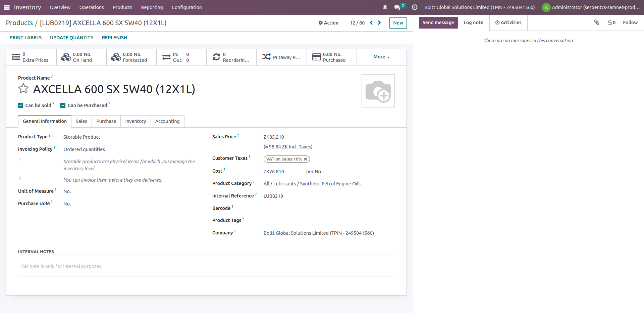This screenshot has height=313, width=644.
Task: Open the Configuration menu
Action: click(186, 7)
